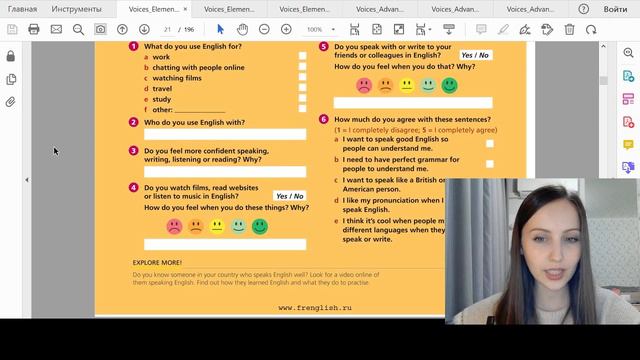Click the answer field below question 5 smileys
640x360 pixels.
413,103
